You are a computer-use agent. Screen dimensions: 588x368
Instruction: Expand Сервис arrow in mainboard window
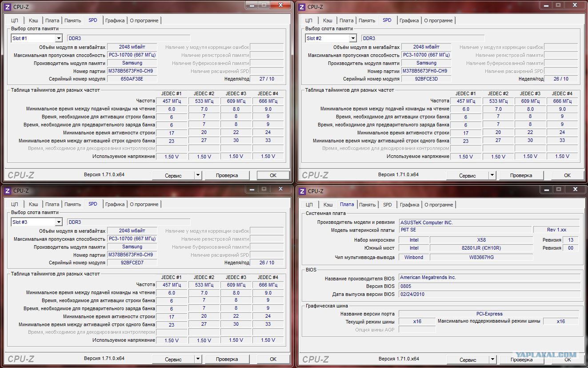tap(492, 359)
